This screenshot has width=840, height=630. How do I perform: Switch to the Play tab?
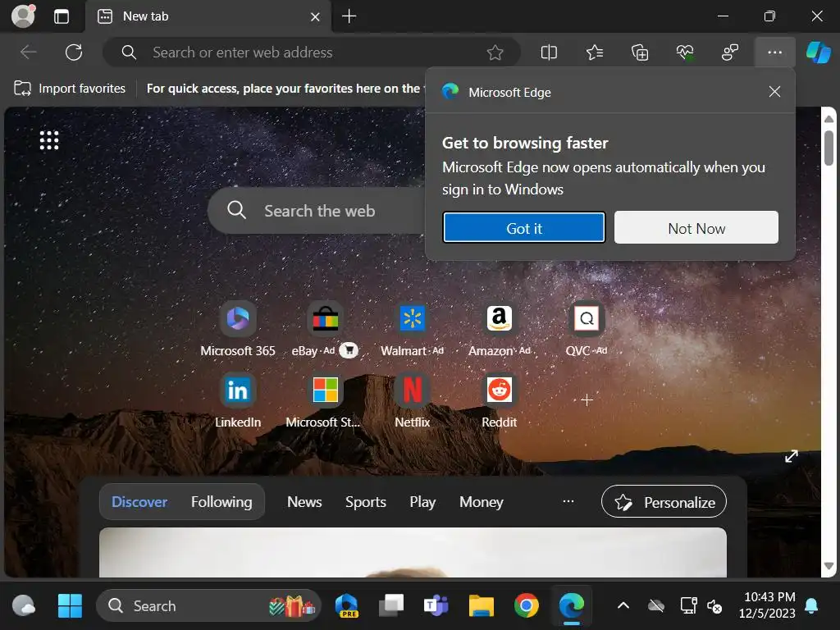tap(422, 502)
